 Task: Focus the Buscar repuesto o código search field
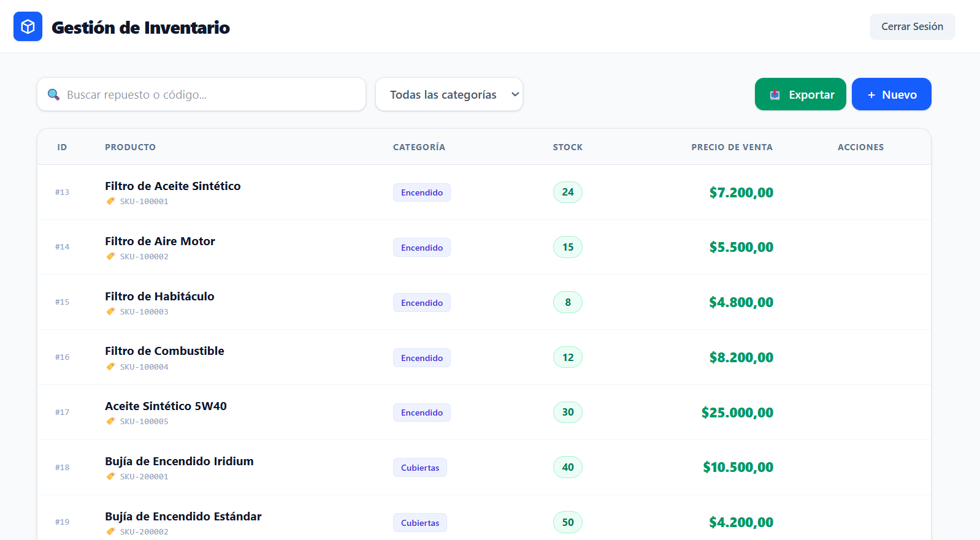pos(209,94)
